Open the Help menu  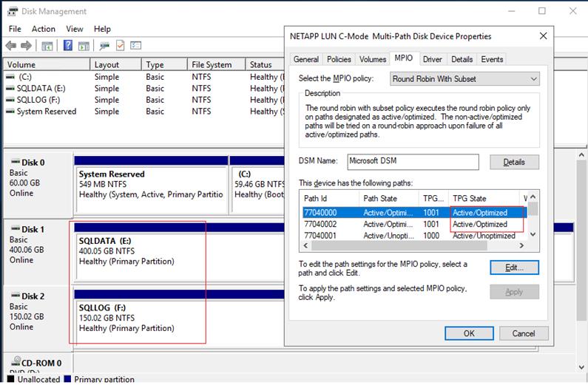click(102, 29)
